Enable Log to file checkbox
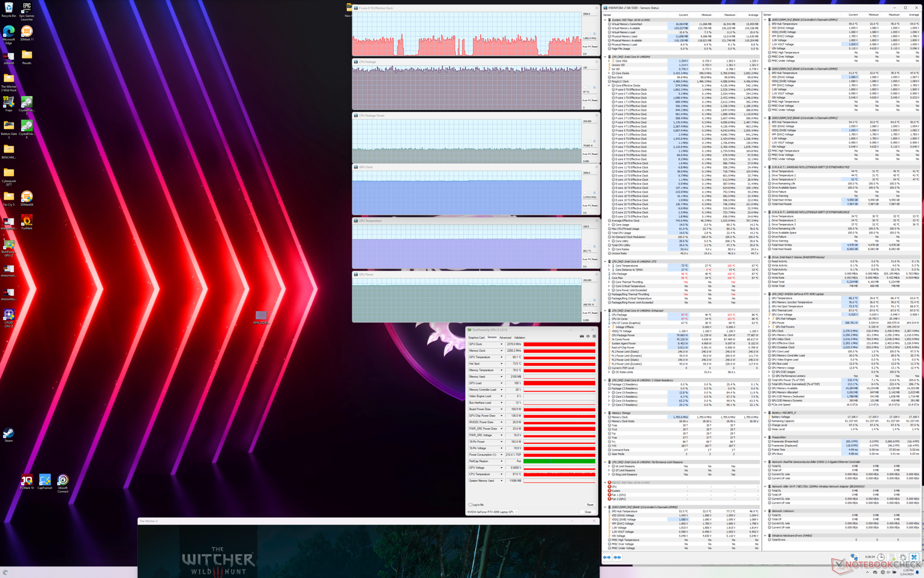Screen dimensions: 924x578 [470, 504]
